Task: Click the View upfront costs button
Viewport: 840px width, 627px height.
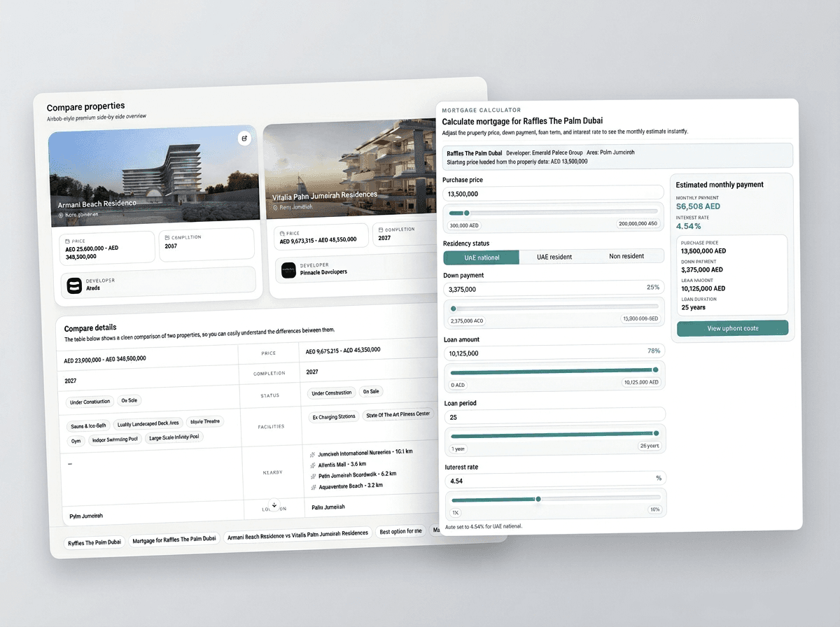Action: coord(732,327)
